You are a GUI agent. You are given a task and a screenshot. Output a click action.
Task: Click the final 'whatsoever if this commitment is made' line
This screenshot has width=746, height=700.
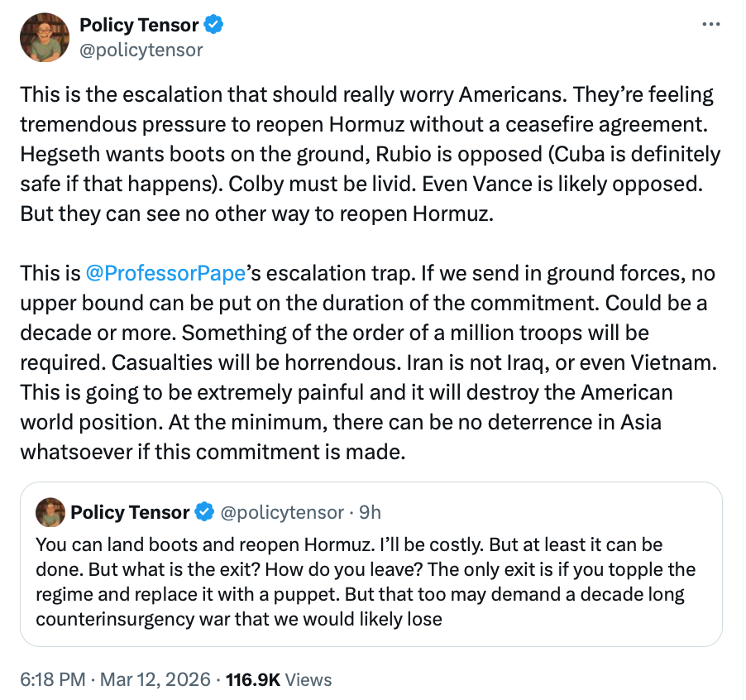213,452
